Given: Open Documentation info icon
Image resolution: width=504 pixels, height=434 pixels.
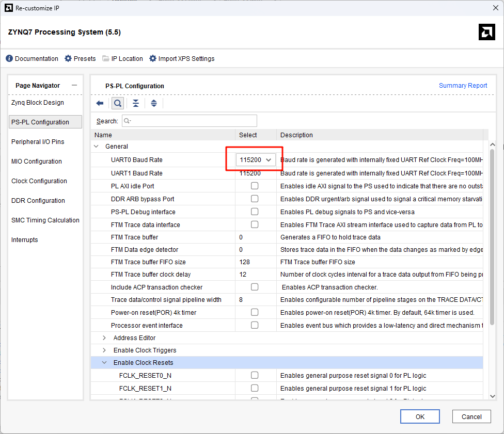Looking at the screenshot, I should point(9,58).
